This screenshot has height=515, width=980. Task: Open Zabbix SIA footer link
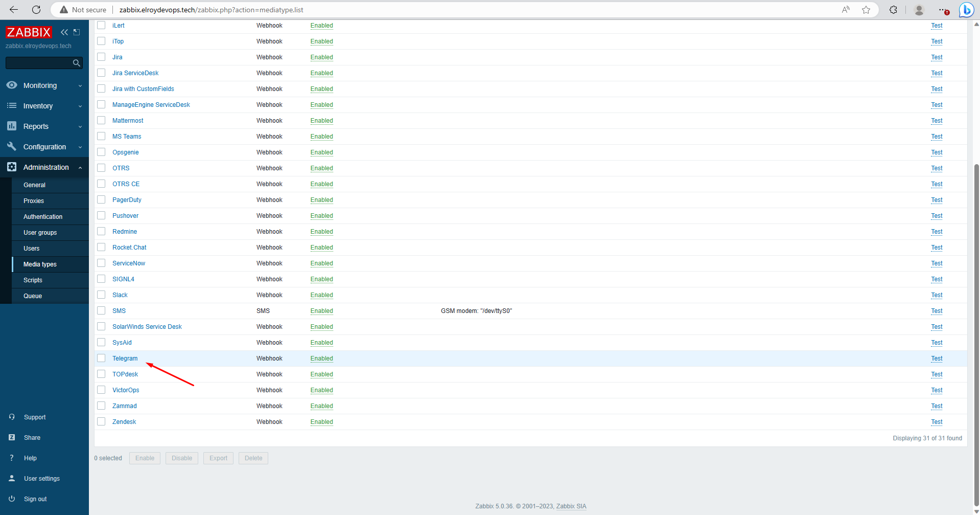click(571, 506)
